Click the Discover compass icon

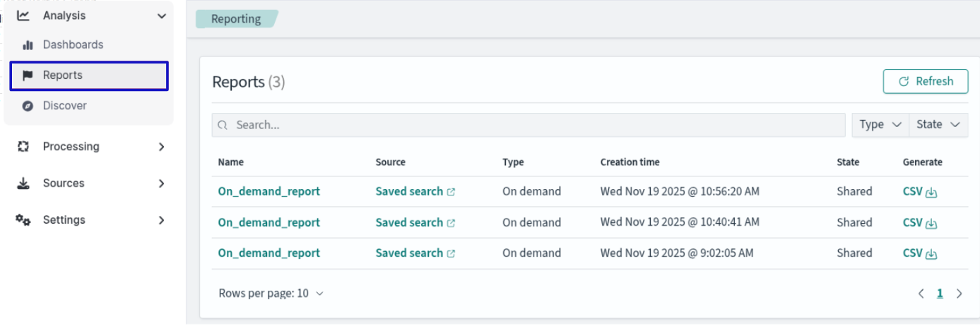(28, 106)
